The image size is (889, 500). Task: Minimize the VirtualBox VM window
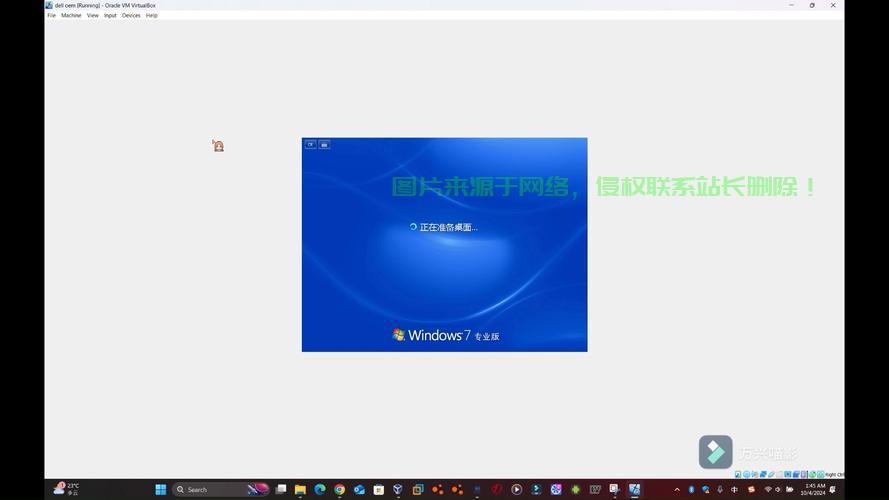pyautogui.click(x=791, y=5)
